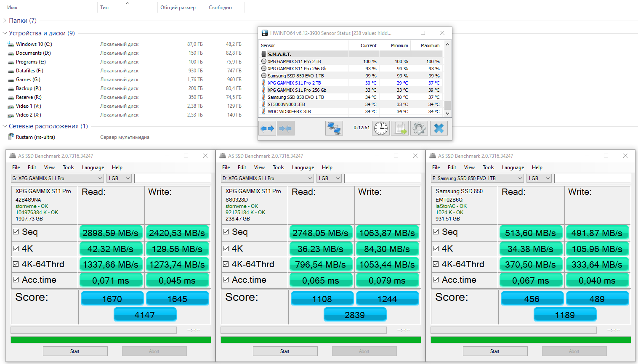Focus text field beside 1 GB in Samsung window

[x=593, y=178]
